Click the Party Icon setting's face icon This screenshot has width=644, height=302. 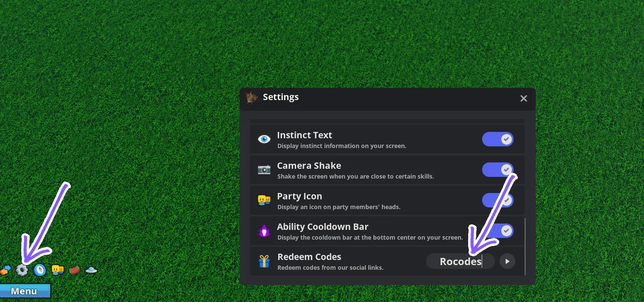pos(264,200)
